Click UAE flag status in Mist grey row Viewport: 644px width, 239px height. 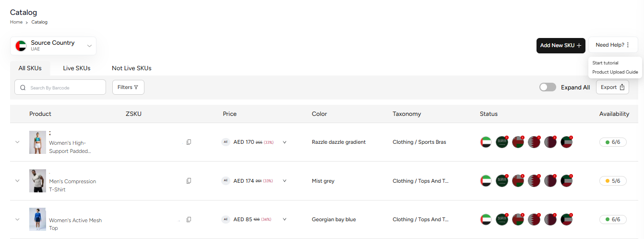486,181
